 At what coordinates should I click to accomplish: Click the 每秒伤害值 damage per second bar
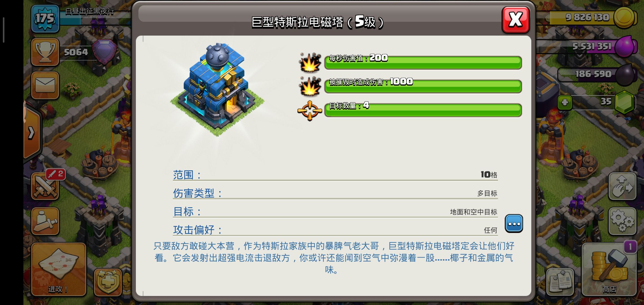pyautogui.click(x=423, y=62)
